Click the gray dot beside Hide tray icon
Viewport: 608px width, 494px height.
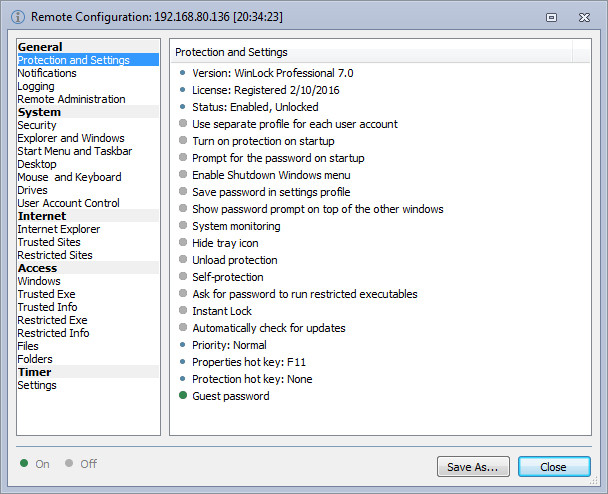coord(183,243)
